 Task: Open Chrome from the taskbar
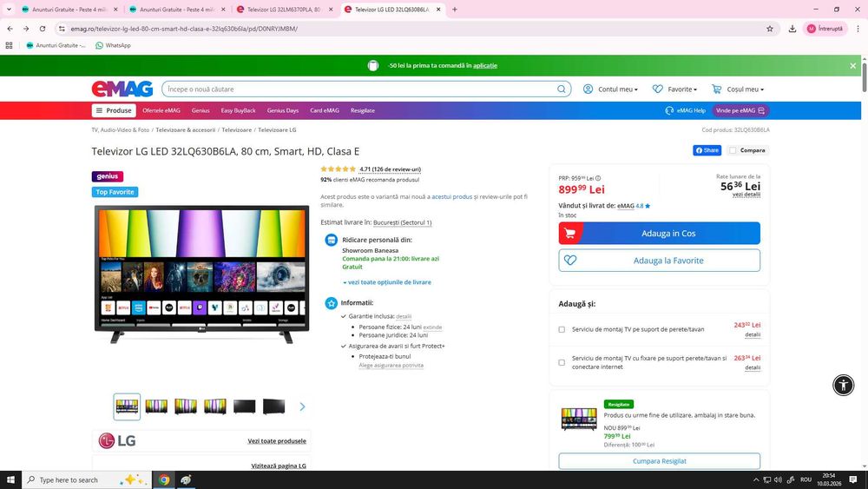tap(164, 479)
